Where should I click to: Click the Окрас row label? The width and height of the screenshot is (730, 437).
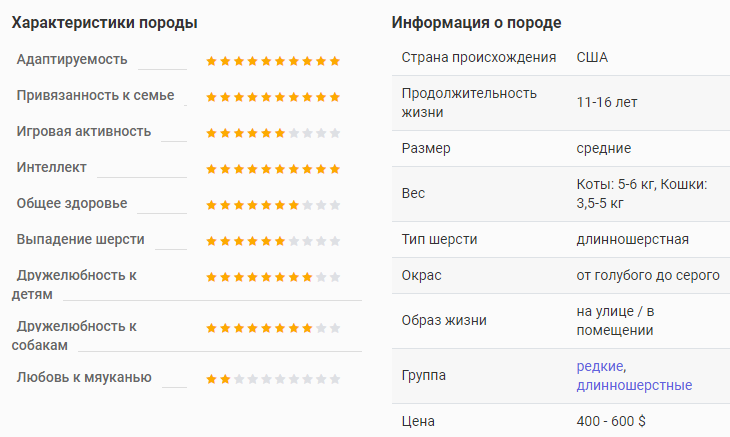click(x=421, y=275)
